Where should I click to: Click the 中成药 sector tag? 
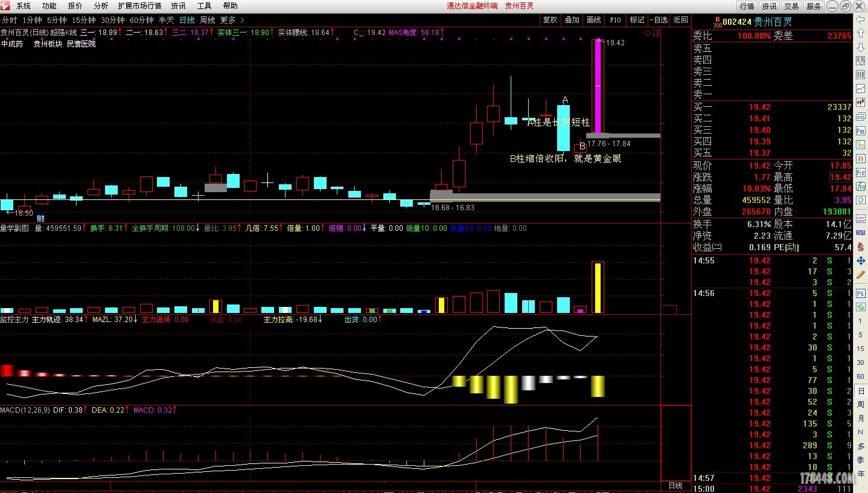(12, 44)
